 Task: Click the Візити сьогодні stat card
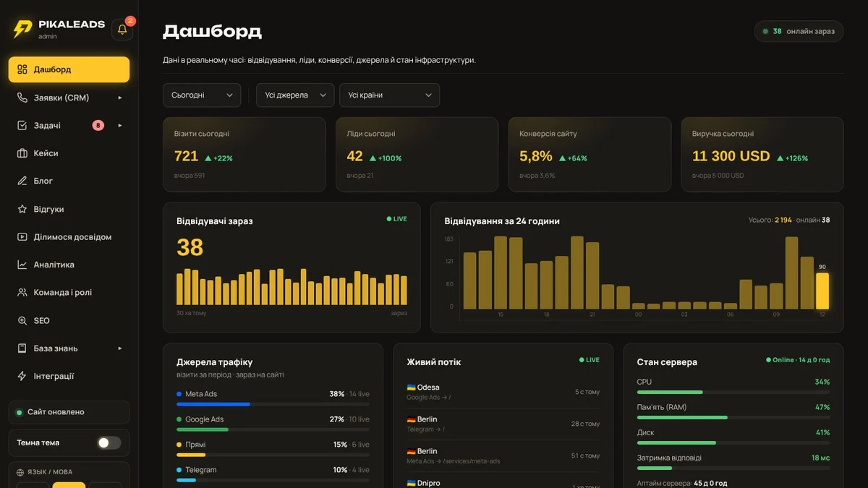pos(244,155)
